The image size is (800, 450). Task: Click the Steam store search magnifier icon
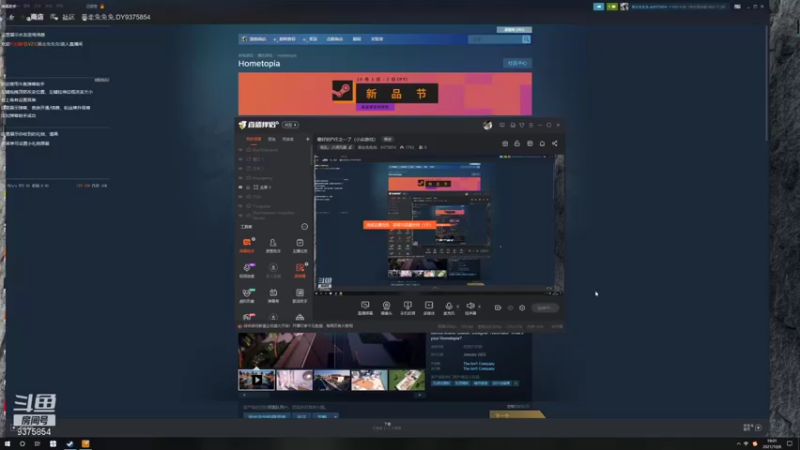tap(526, 39)
